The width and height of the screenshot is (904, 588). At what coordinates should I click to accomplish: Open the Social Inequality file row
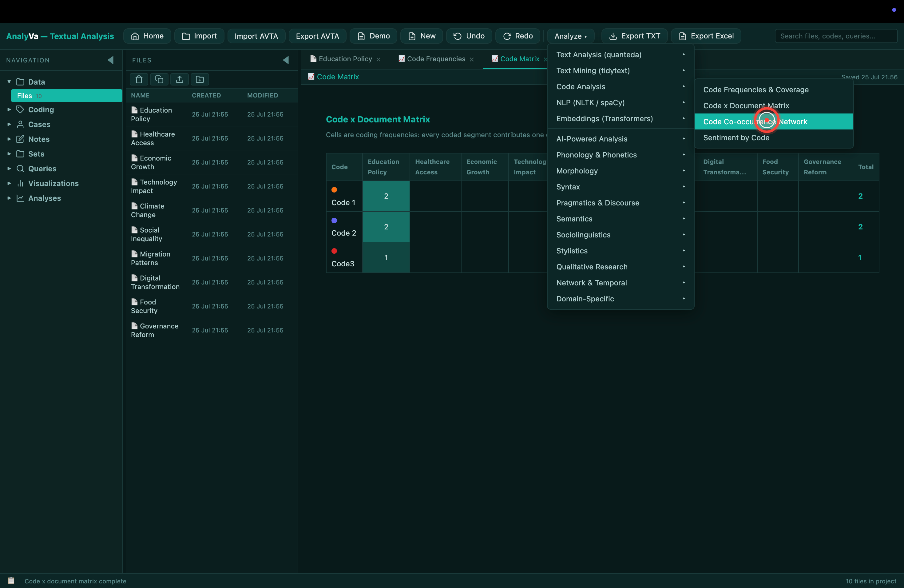[212, 234]
